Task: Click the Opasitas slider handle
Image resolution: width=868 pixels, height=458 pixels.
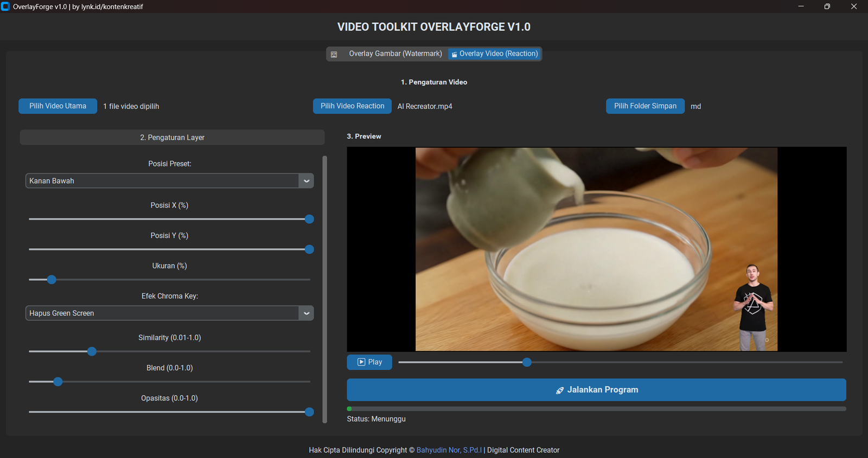Action: click(x=309, y=412)
